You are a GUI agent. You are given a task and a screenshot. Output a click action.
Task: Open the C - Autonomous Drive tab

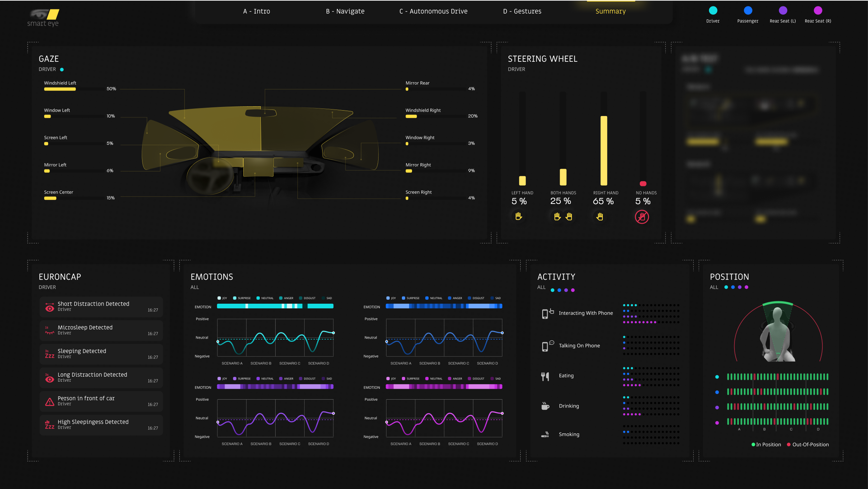(x=433, y=11)
